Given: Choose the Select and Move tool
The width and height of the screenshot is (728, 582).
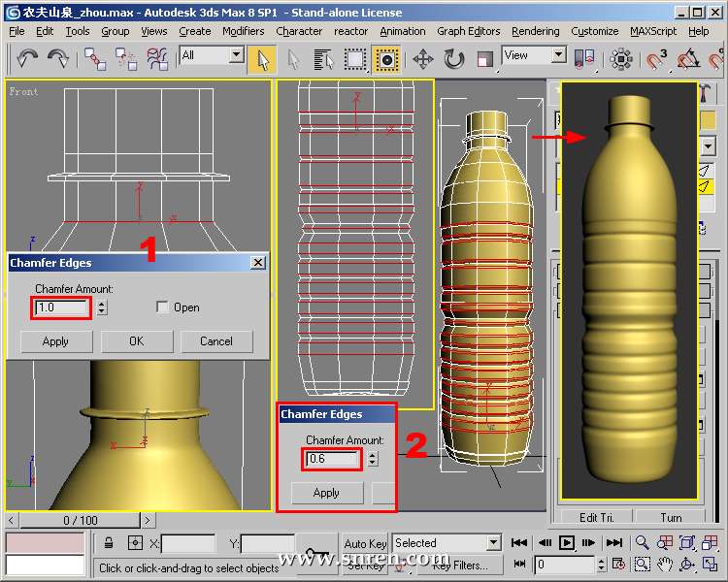Looking at the screenshot, I should coord(423,59).
